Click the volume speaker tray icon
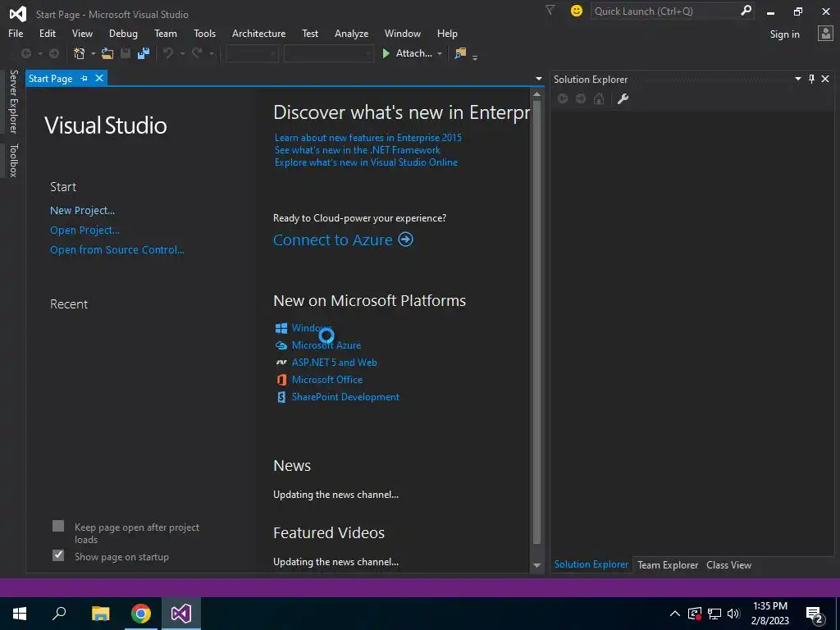Viewport: 840px width, 630px height. (733, 614)
